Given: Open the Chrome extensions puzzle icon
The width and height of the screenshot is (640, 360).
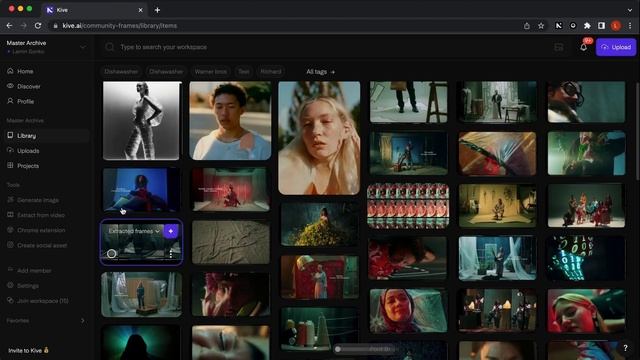Looking at the screenshot, I should 587,25.
